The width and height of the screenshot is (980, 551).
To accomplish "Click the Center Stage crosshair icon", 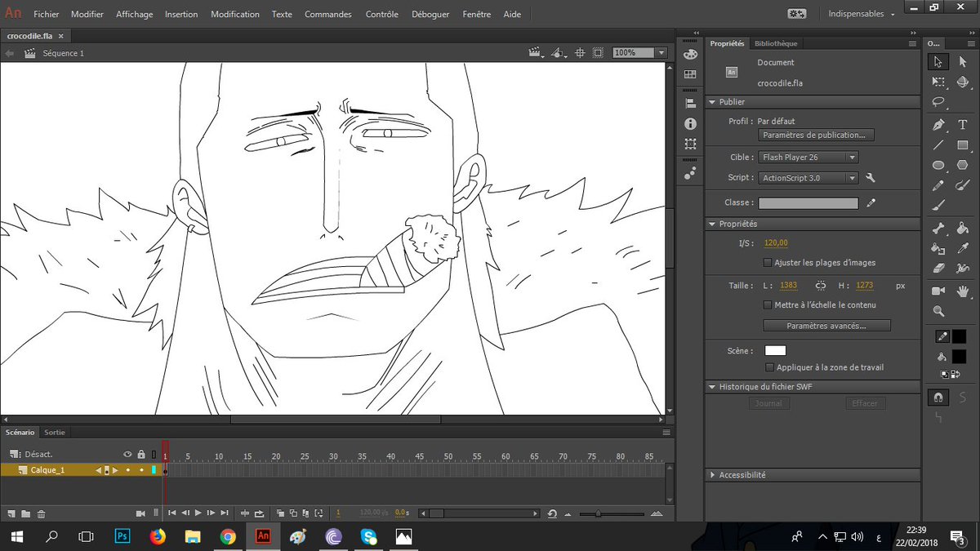I will 580,52.
